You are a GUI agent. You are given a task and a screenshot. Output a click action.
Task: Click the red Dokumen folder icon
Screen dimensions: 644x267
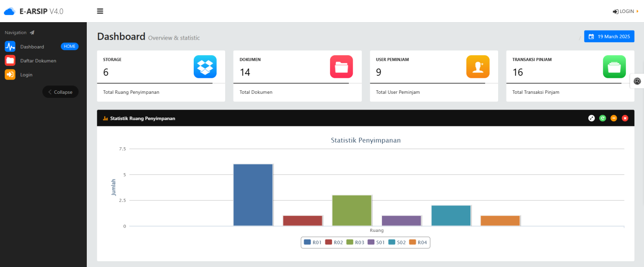(x=341, y=67)
